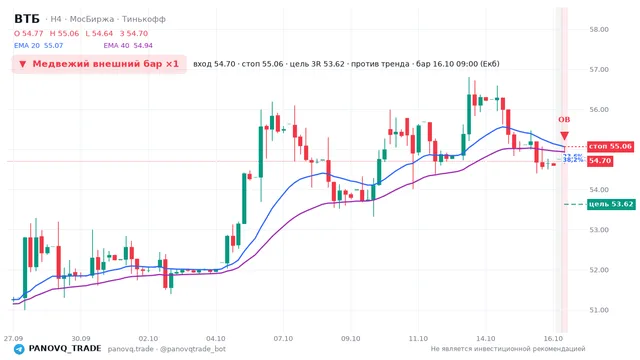The image size is (640, 360).
Task: Click the 11.10 date axis label
Action: 418,339
